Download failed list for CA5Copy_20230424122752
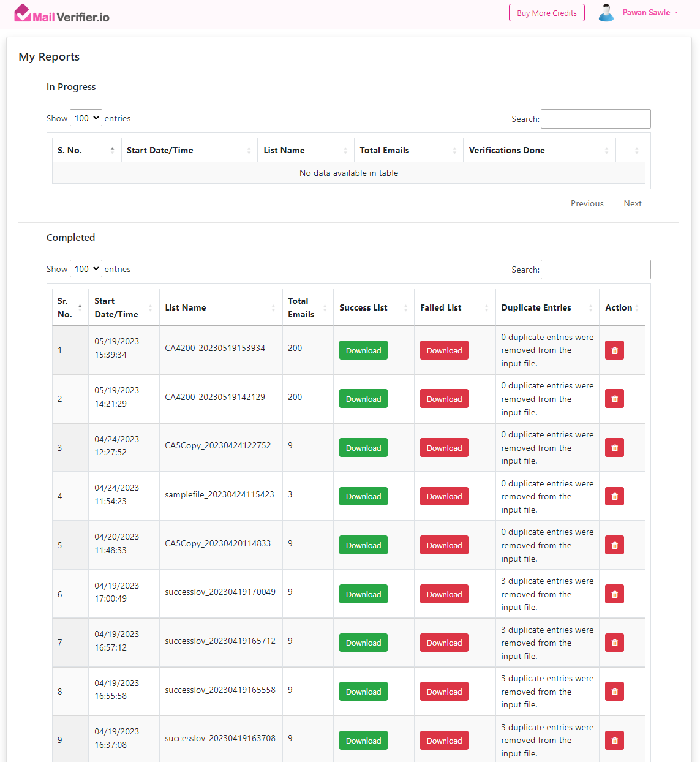Image resolution: width=700 pixels, height=762 pixels. coord(444,448)
